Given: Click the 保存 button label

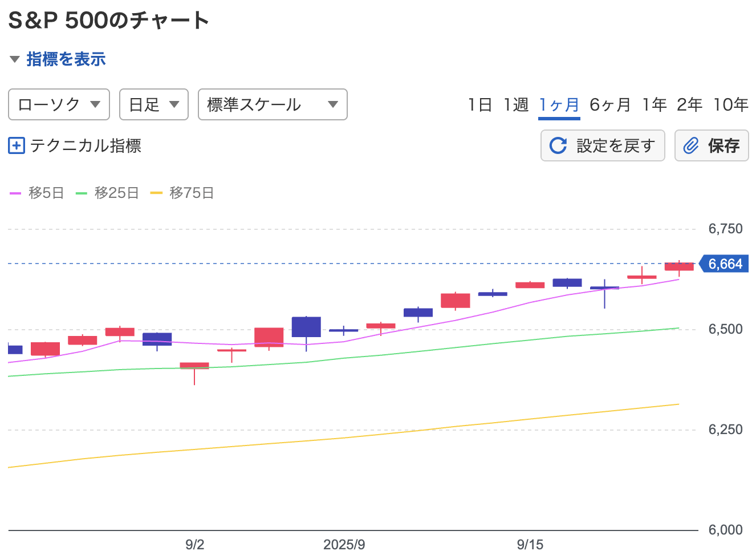Looking at the screenshot, I should pos(724,145).
